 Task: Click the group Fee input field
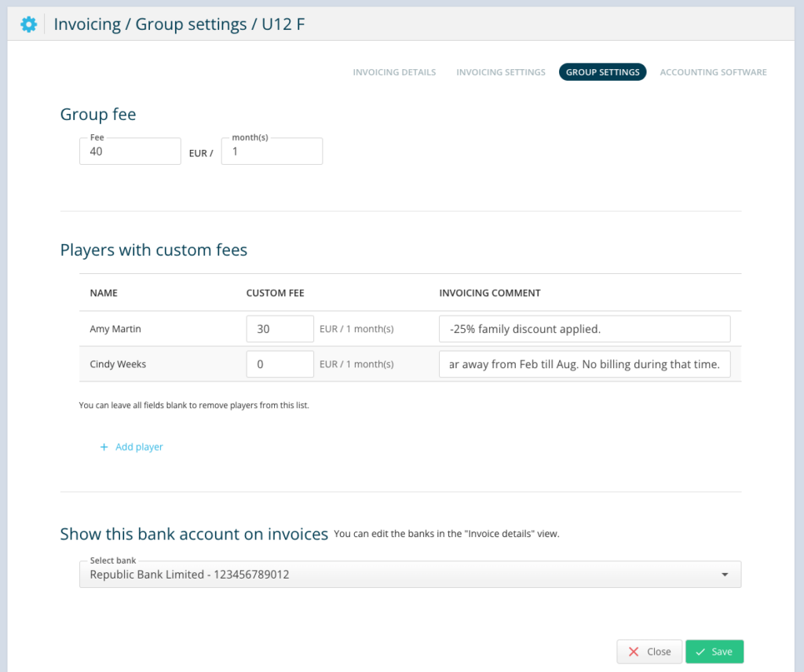point(130,152)
